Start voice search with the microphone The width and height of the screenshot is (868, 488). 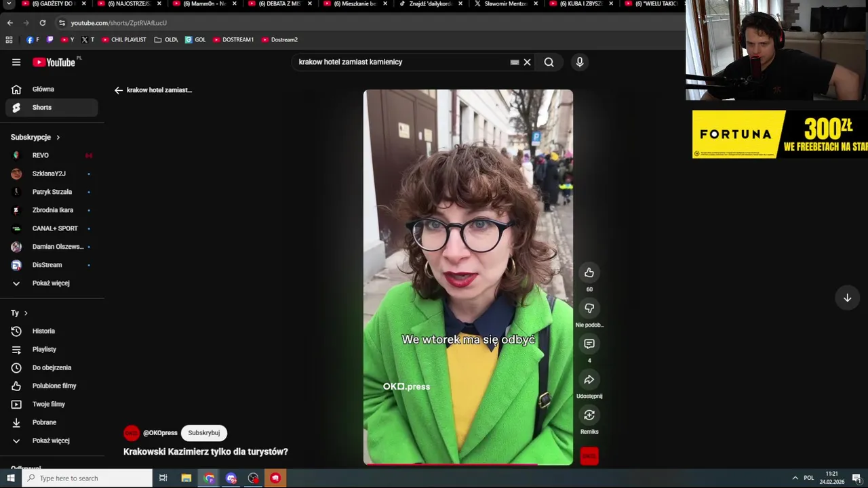pos(580,62)
